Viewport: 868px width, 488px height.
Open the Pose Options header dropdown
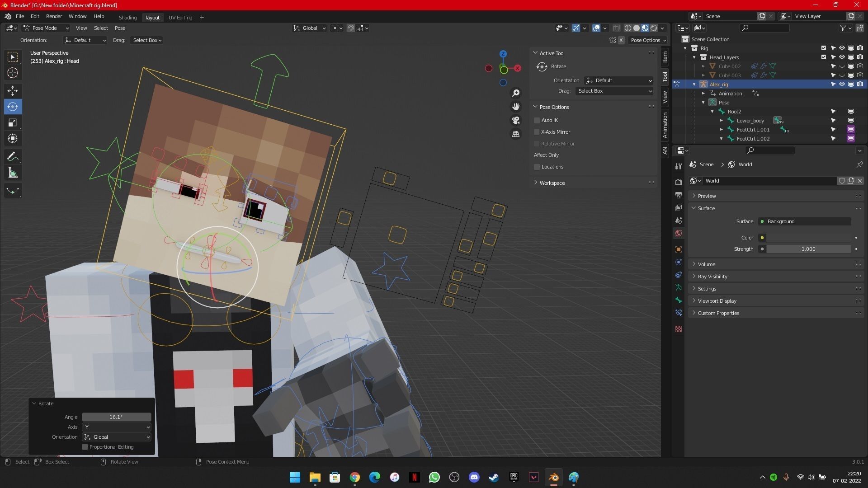(648, 40)
